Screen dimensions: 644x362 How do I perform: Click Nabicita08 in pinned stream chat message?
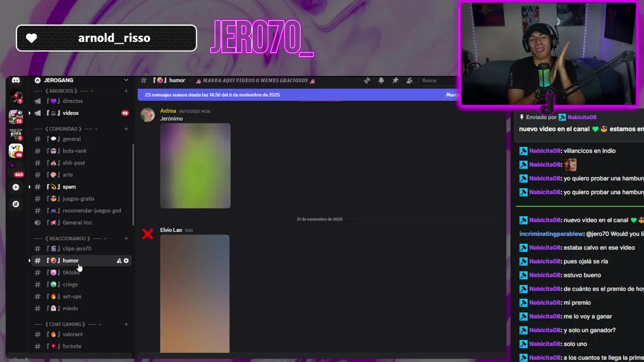coord(582,117)
